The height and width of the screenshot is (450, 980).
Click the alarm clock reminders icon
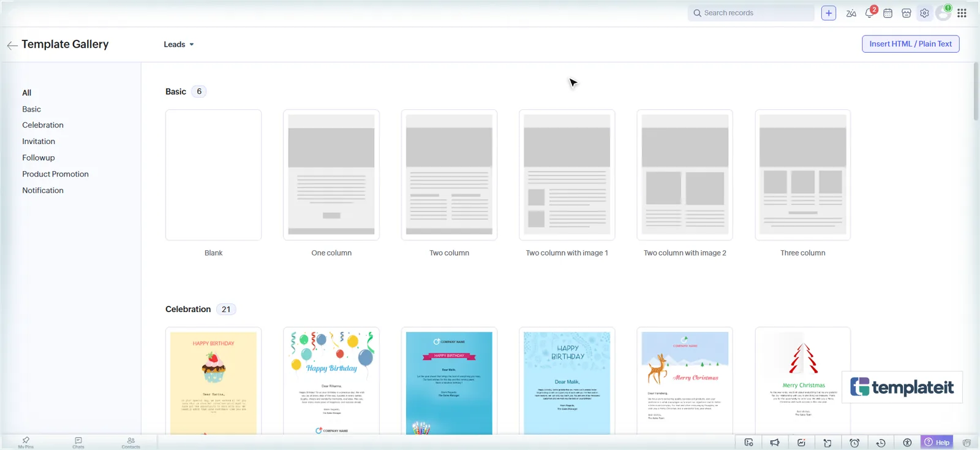[x=854, y=443]
